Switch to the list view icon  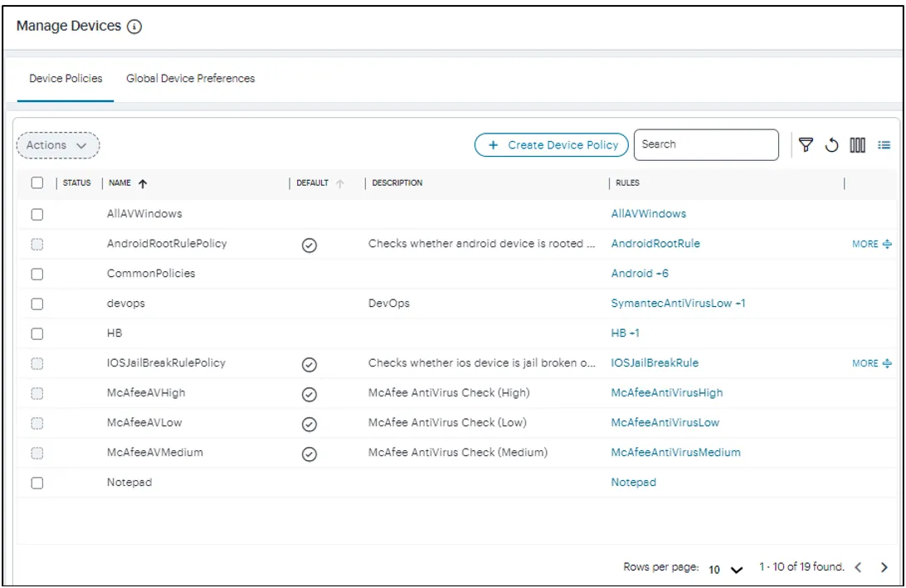coord(884,145)
